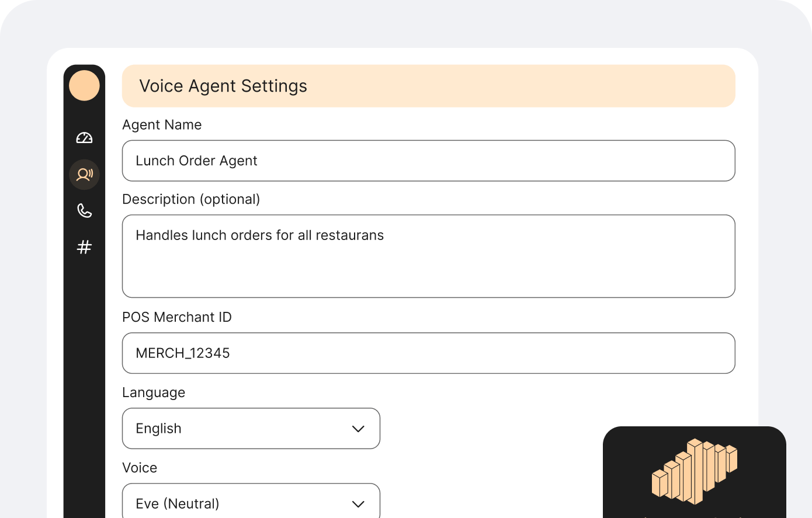Click the Voice chevron arrow

coord(358,503)
